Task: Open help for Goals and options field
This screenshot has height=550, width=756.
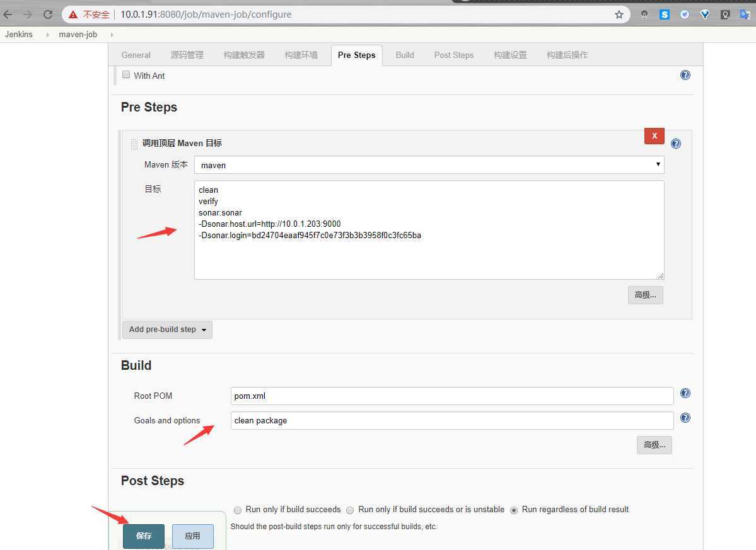Action: [685, 418]
